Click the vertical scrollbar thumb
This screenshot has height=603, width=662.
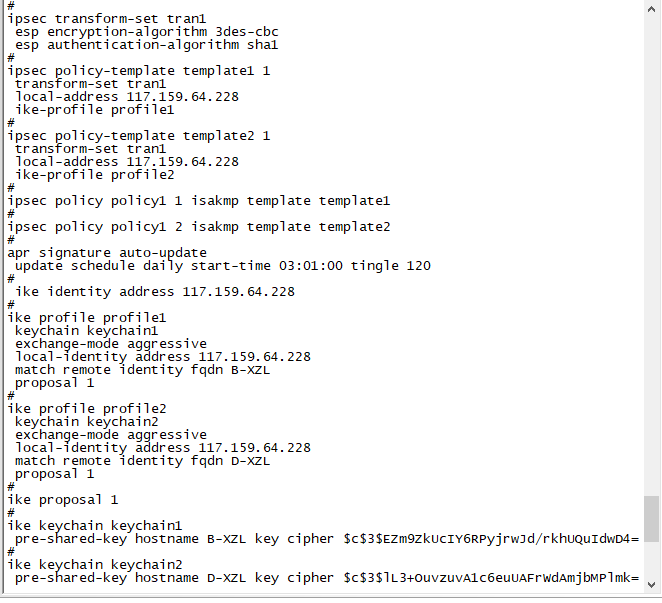click(651, 517)
